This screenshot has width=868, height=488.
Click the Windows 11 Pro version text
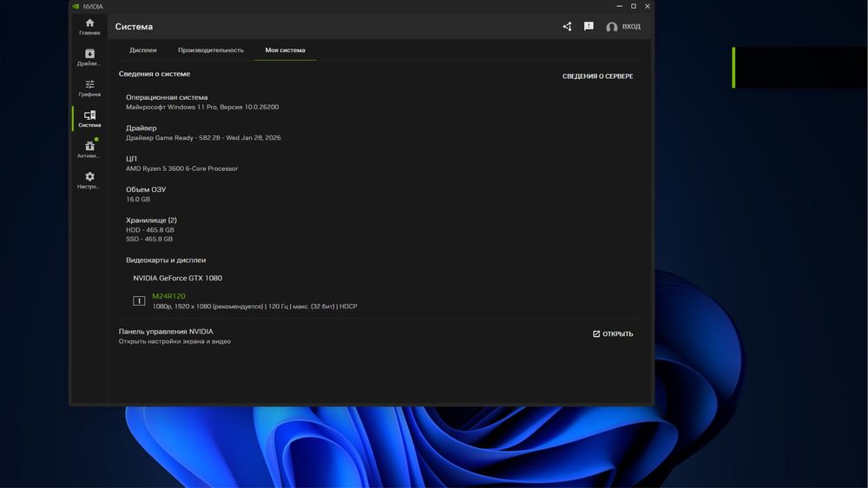tap(202, 107)
